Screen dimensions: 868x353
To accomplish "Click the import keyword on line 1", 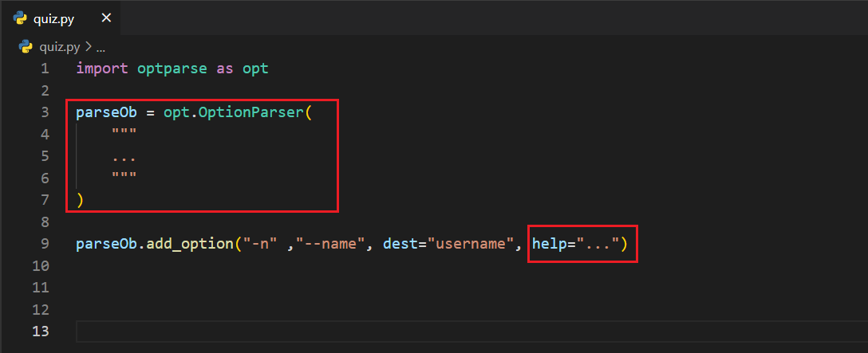I will coord(102,69).
